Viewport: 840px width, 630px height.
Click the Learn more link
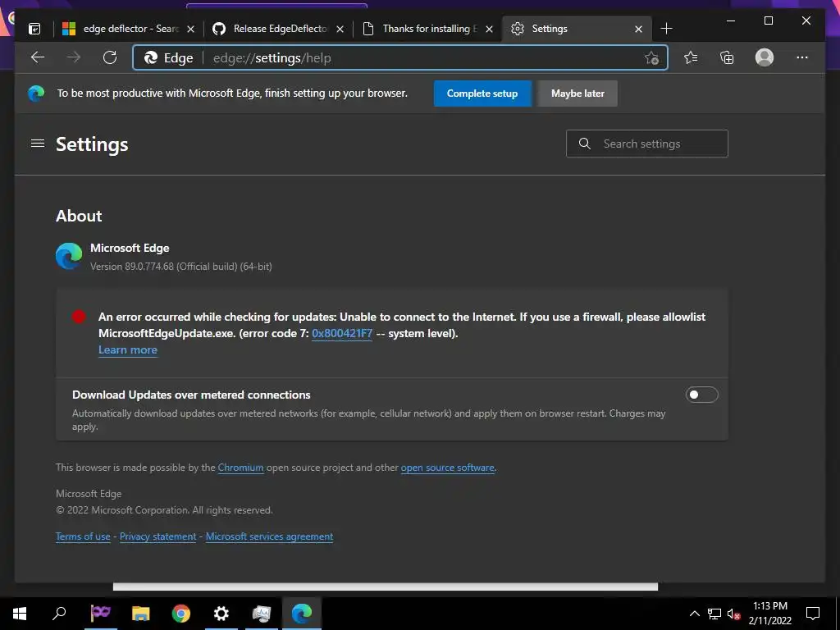click(127, 349)
